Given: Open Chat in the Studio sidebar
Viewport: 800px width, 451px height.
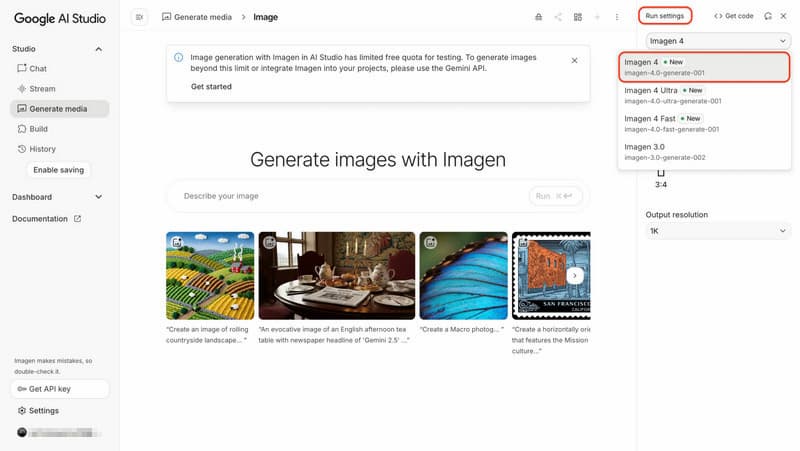Looking at the screenshot, I should pos(60,68).
